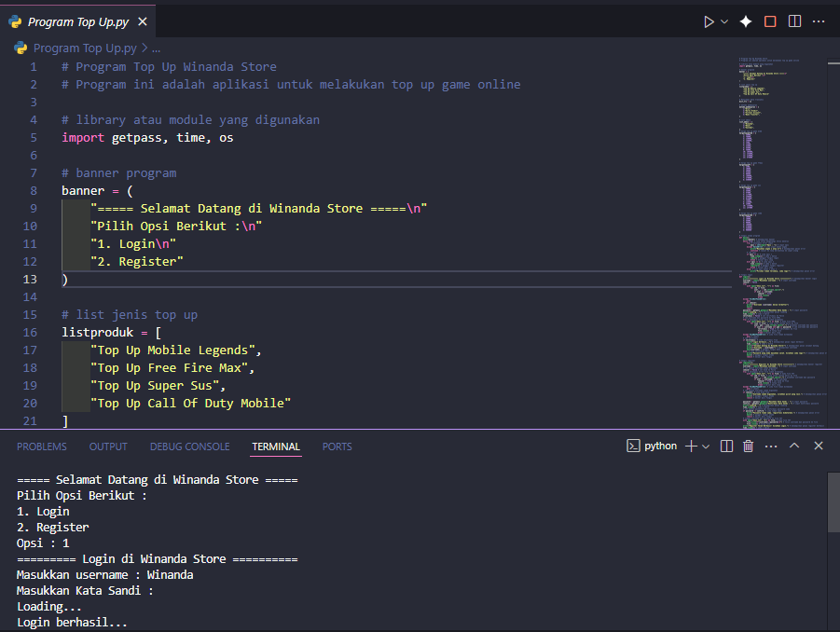Create new terminal with plus icon
The height and width of the screenshot is (632, 840).
tap(691, 447)
